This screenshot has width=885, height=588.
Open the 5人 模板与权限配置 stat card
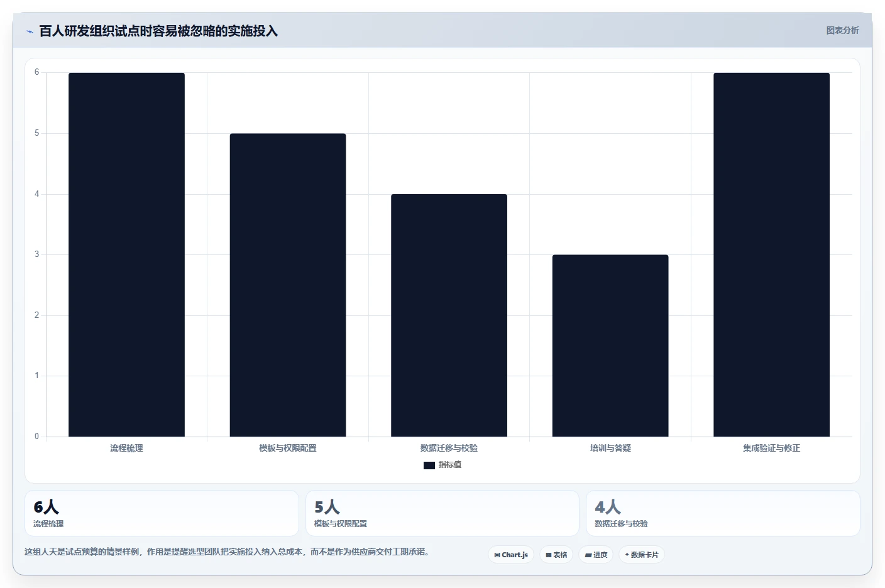(442, 513)
